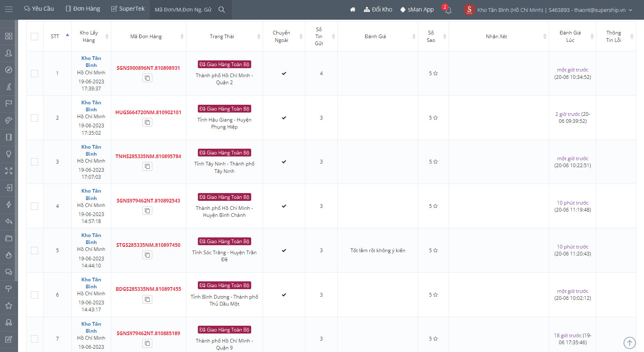Open the chat bubbles icon in sidebar
Viewport: 644px width, 352px height.
(9, 272)
